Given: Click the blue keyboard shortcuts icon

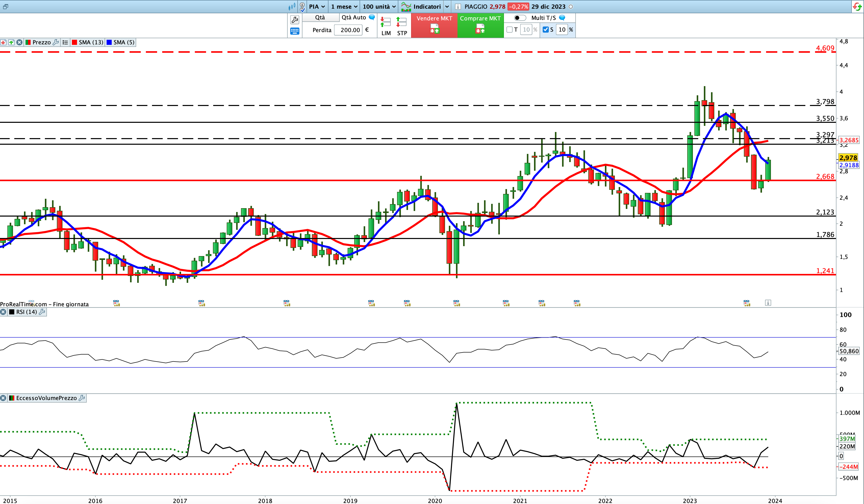Looking at the screenshot, I should tap(295, 31).
